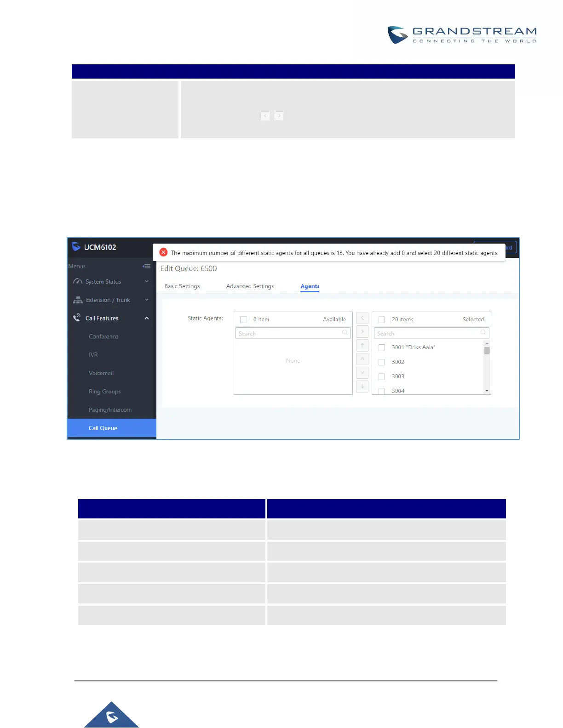
Task: Move agents right with the transfer arrow
Action: coord(362,331)
